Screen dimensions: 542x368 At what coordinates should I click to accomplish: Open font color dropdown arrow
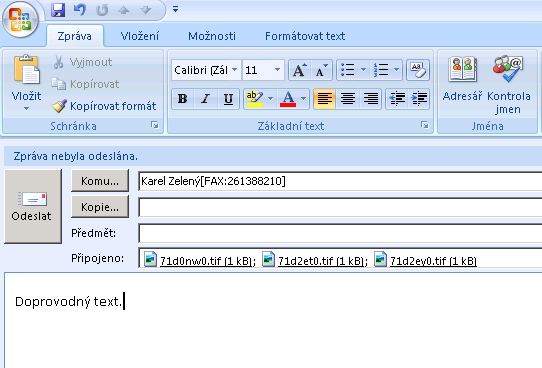pos(303,99)
